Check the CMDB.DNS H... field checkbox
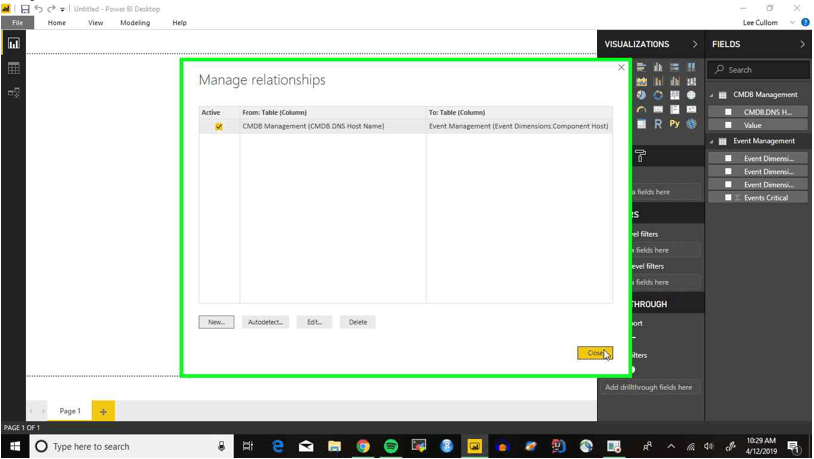Screen dimensions: 814x459 [x=728, y=112]
